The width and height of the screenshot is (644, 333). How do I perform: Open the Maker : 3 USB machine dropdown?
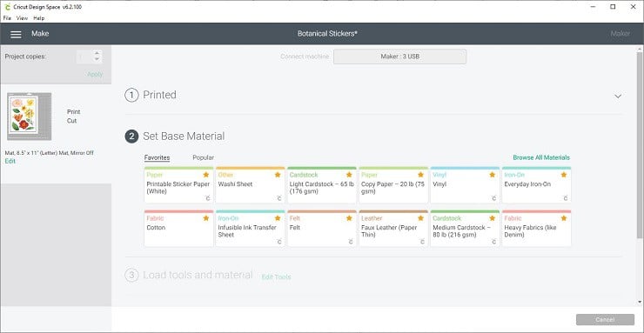coord(399,57)
